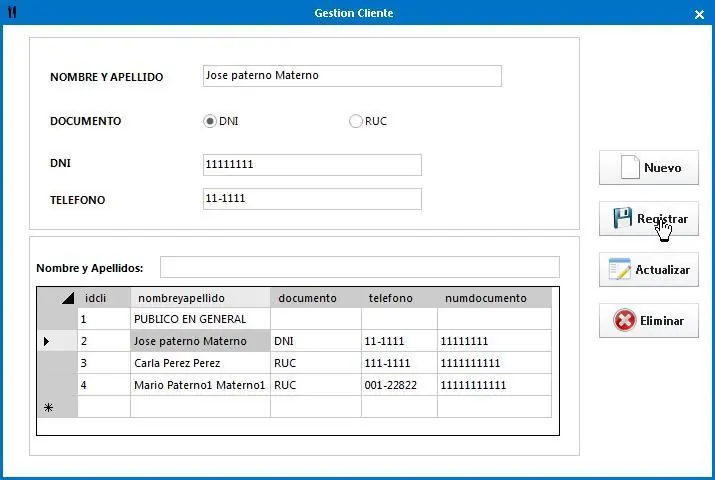Click numdocumento cell 11111111 in grid
This screenshot has height=480, width=715.
(494, 341)
